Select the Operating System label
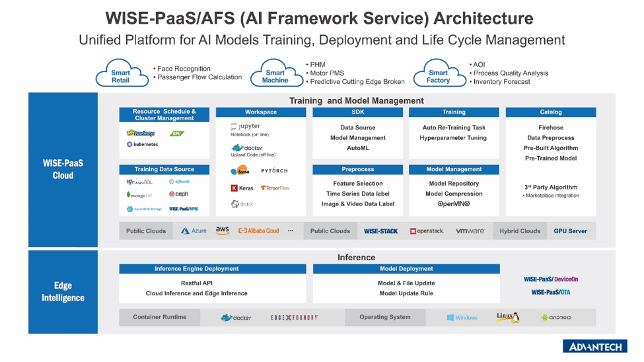644x362 pixels. click(x=385, y=317)
